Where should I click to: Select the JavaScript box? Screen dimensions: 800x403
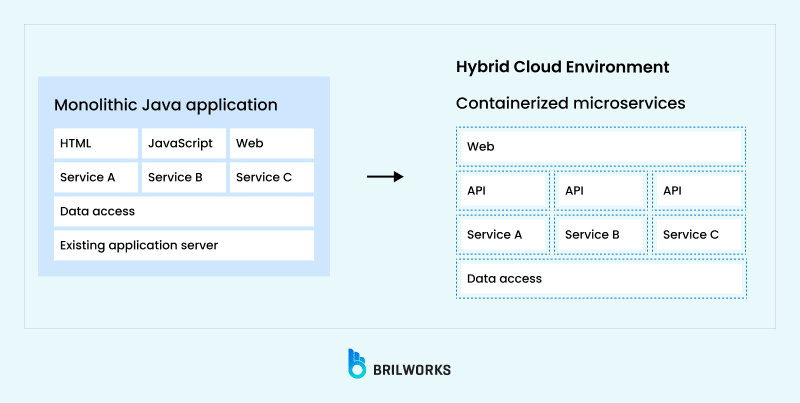point(183,143)
